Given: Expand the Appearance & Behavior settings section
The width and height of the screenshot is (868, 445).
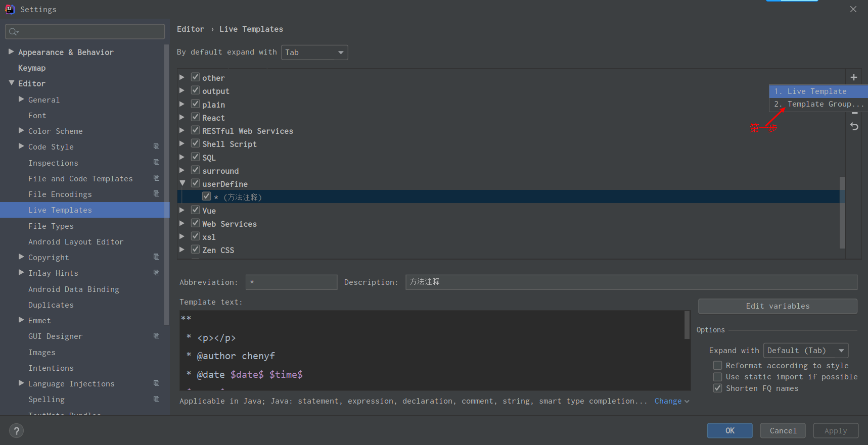Looking at the screenshot, I should (x=11, y=52).
